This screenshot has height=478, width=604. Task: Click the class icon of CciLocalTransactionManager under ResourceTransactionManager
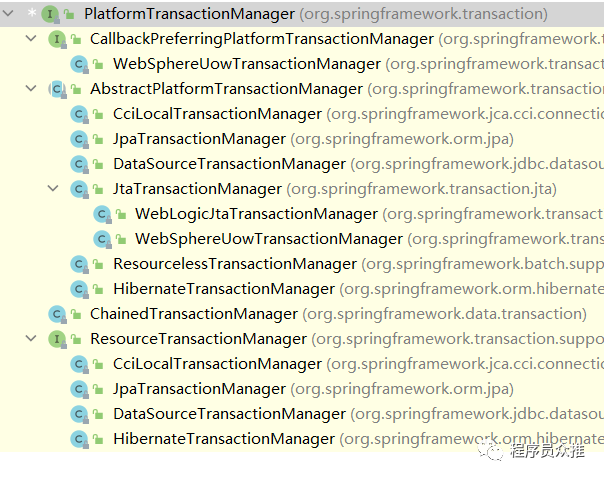pos(80,365)
